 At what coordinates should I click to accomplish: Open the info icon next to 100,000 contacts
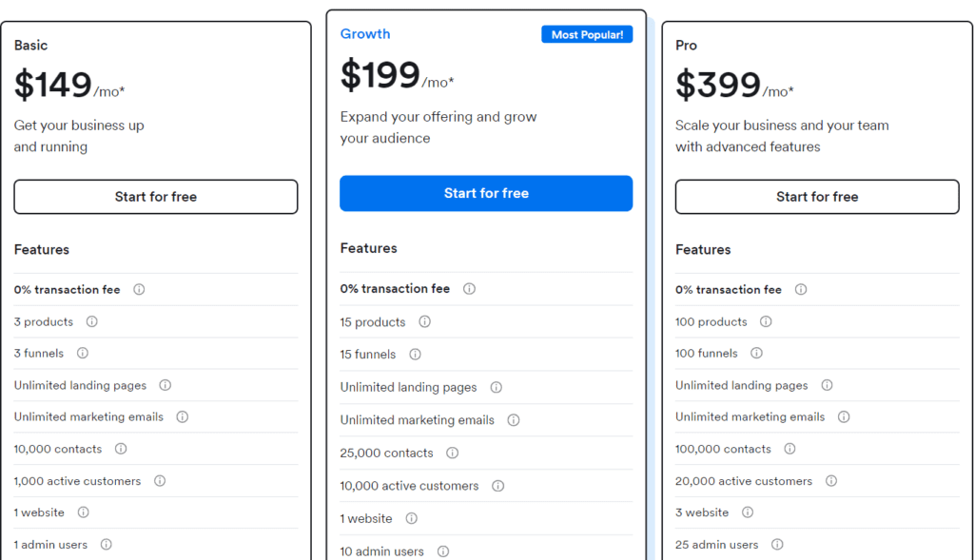pyautogui.click(x=789, y=448)
